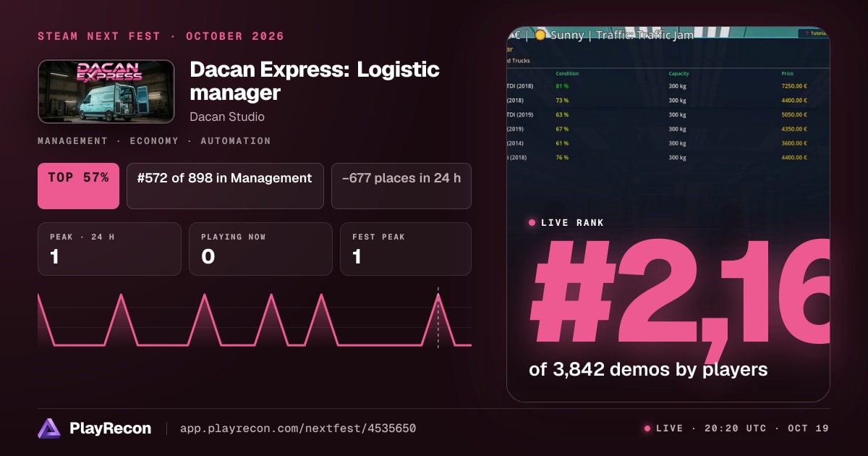Click the Tutorial button in the game screenshot
The width and height of the screenshot is (868, 456).
(813, 33)
